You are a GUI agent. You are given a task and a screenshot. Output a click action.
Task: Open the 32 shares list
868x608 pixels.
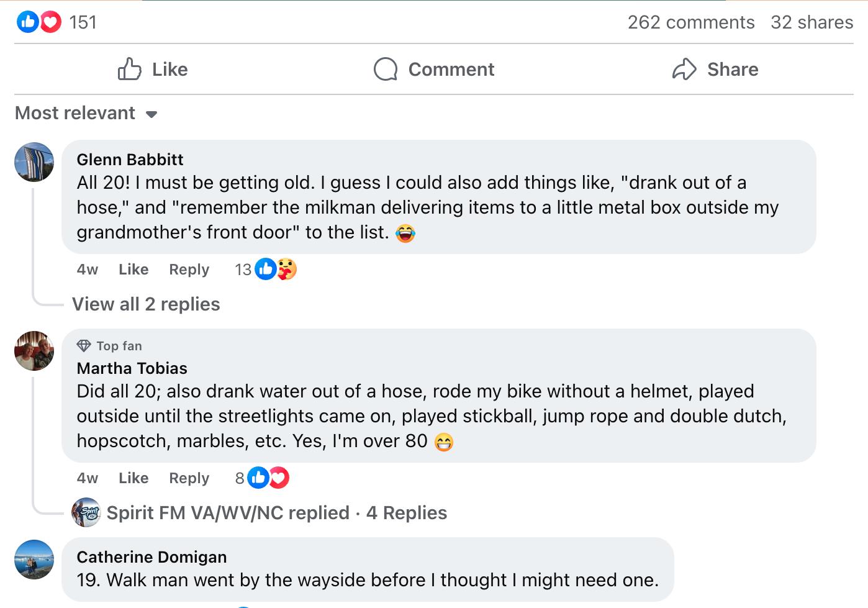[x=811, y=22]
